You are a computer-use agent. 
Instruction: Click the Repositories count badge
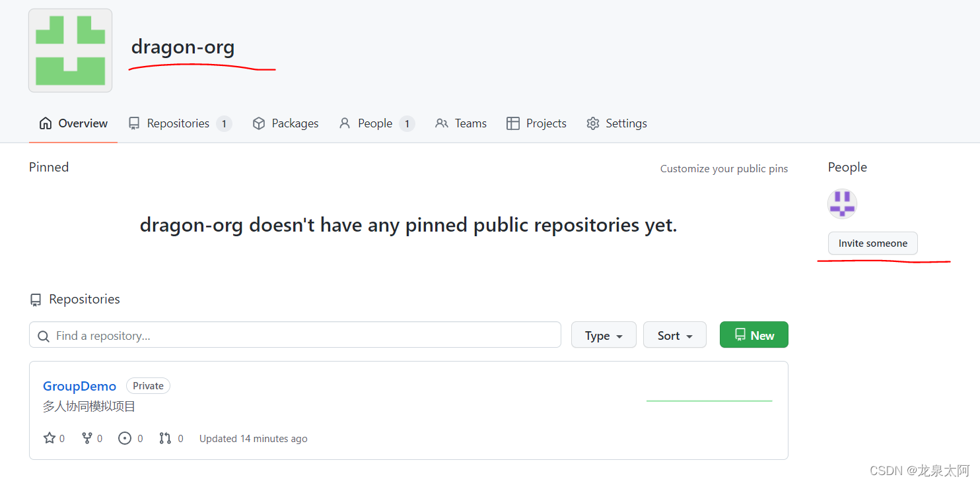click(x=224, y=123)
